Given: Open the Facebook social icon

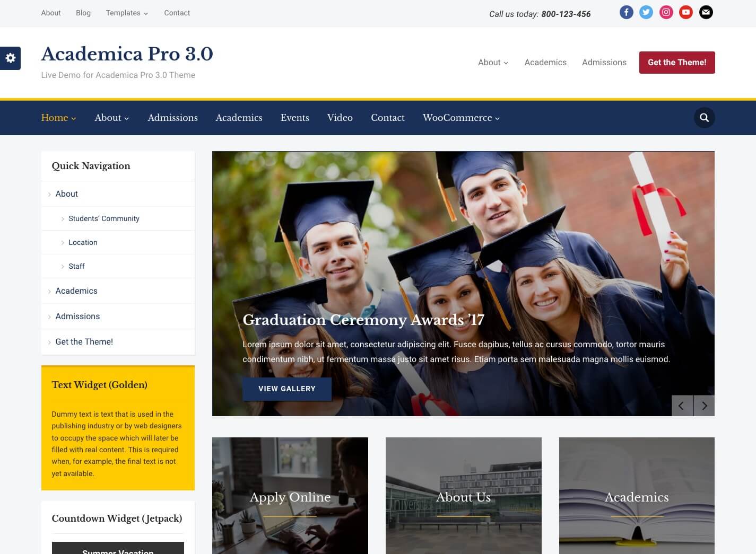Looking at the screenshot, I should 626,12.
